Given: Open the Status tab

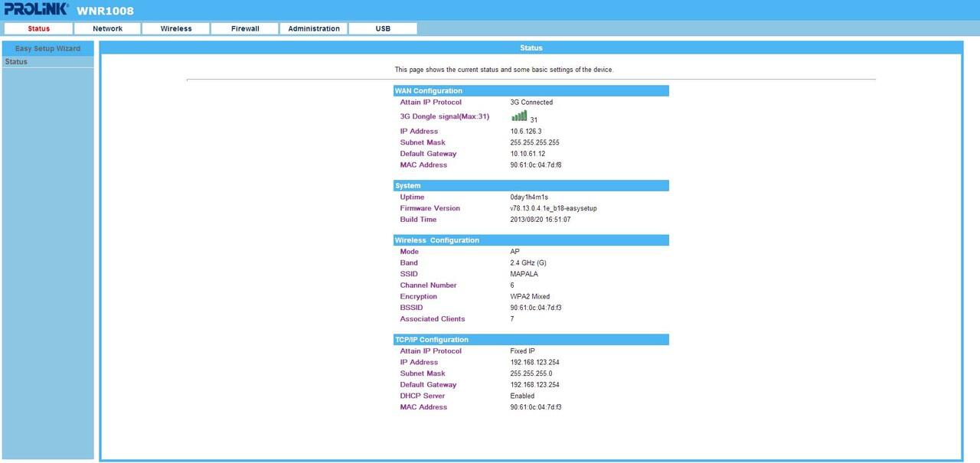Looking at the screenshot, I should (x=38, y=28).
